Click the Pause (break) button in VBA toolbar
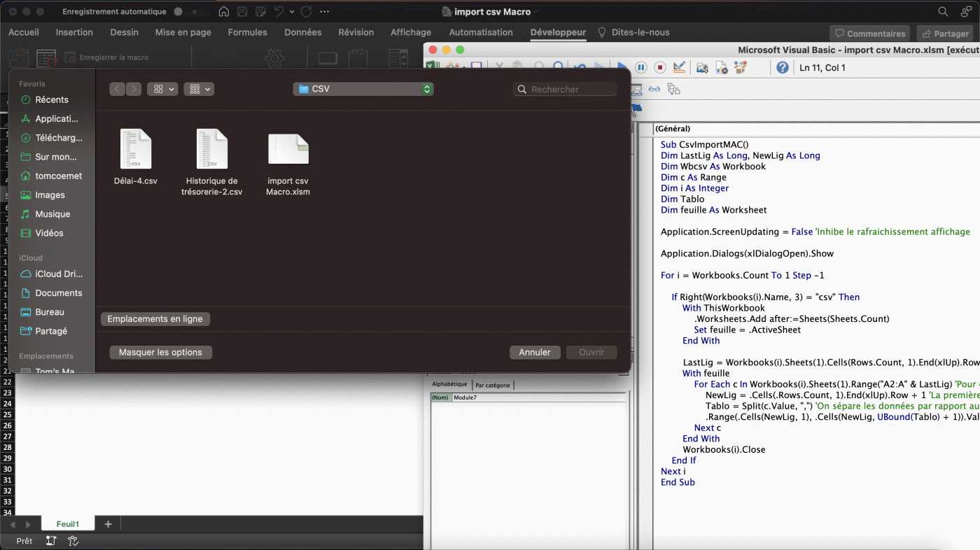980x550 pixels. (640, 67)
